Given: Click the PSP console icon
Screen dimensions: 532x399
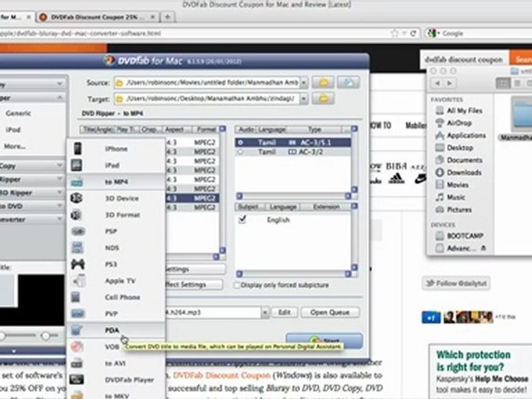Looking at the screenshot, I should point(78,232).
